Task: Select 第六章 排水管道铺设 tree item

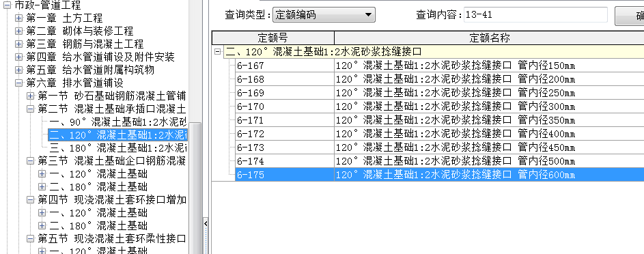Action: 74,83
